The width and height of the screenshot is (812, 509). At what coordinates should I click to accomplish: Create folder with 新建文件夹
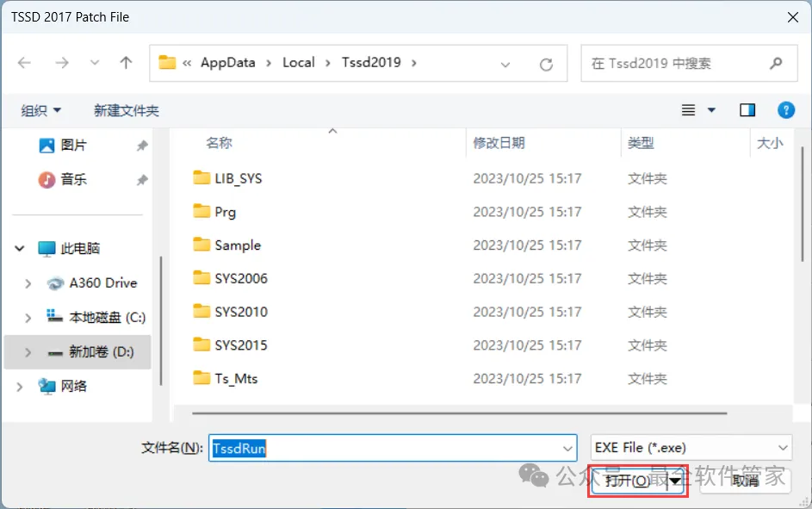coord(126,110)
